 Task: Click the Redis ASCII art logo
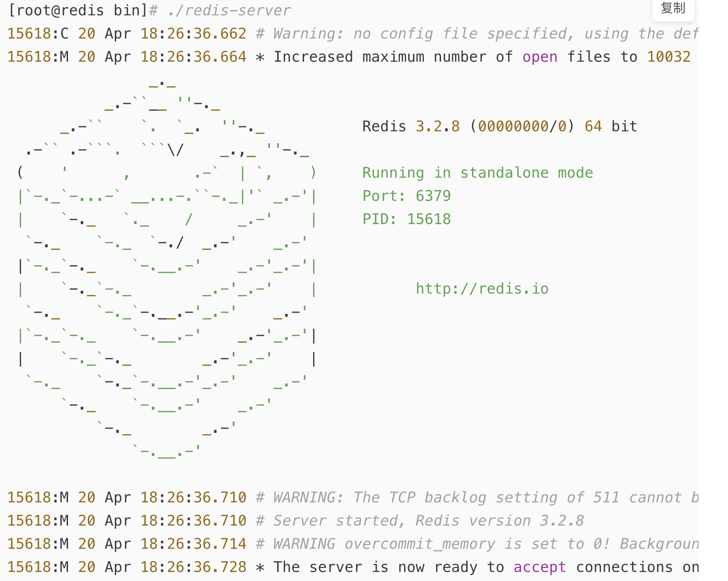click(167, 270)
